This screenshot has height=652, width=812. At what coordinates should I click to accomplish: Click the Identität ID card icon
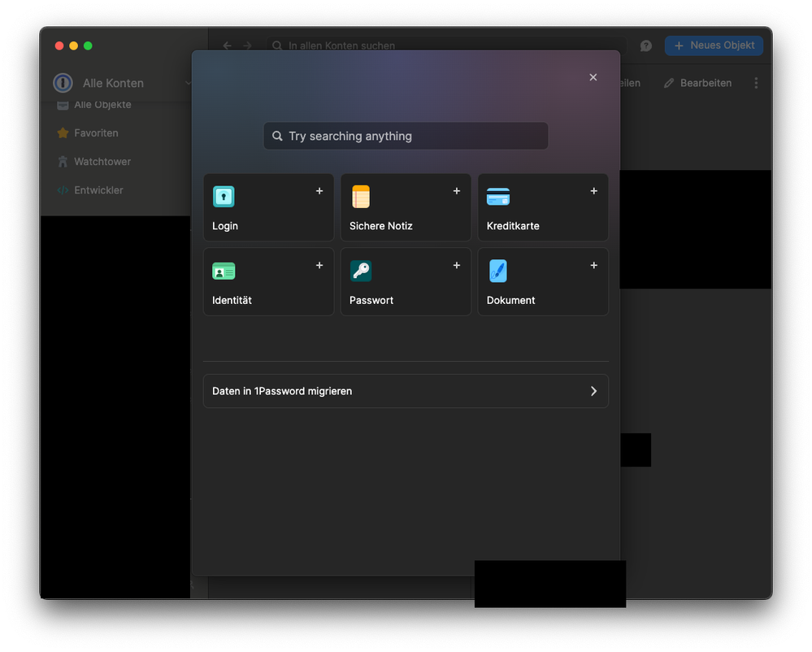[224, 271]
